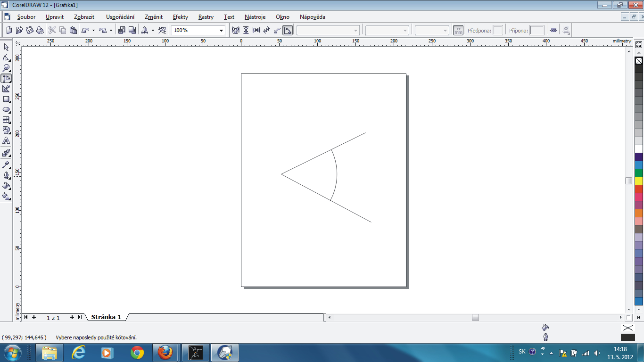The image size is (644, 362).
Task: Select the Horizontal Dimension tool
Action: coord(256,30)
